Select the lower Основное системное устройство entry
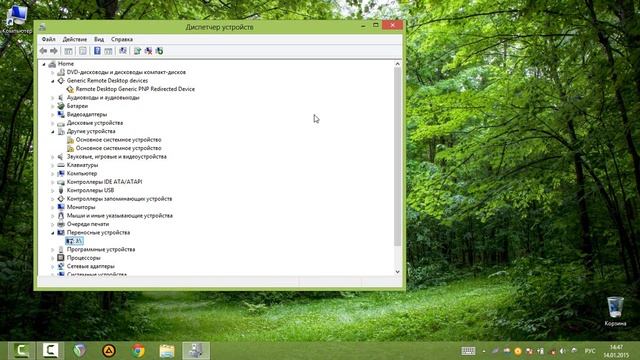 [x=118, y=148]
